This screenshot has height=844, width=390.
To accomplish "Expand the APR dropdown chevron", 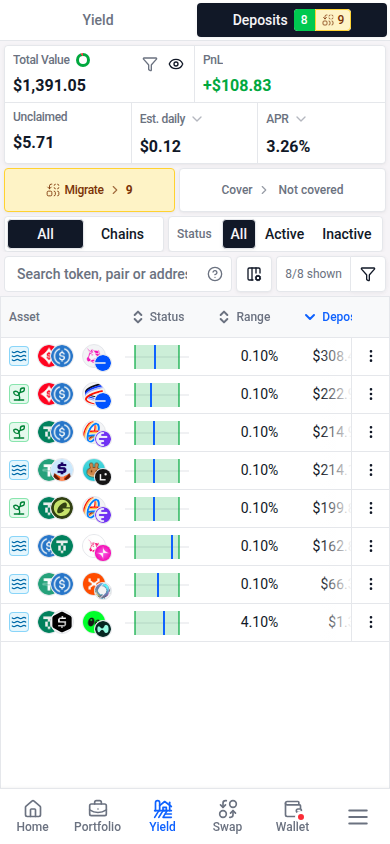I will click(301, 119).
